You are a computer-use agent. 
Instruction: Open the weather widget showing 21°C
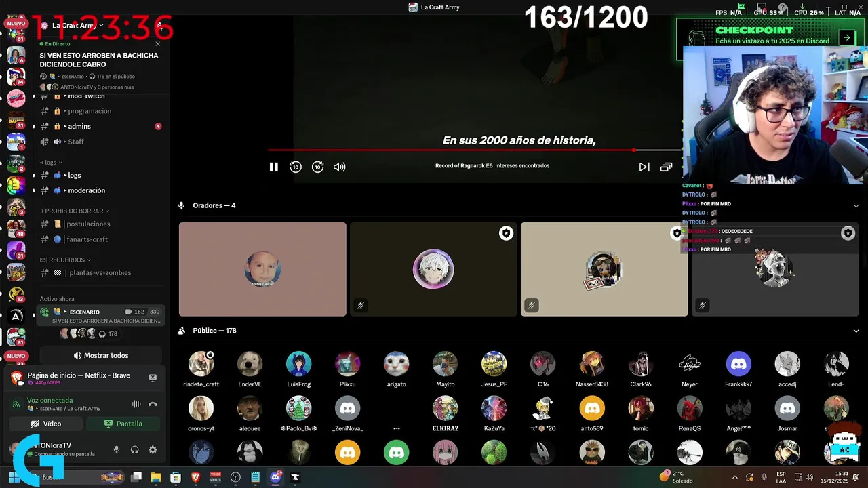point(678,477)
